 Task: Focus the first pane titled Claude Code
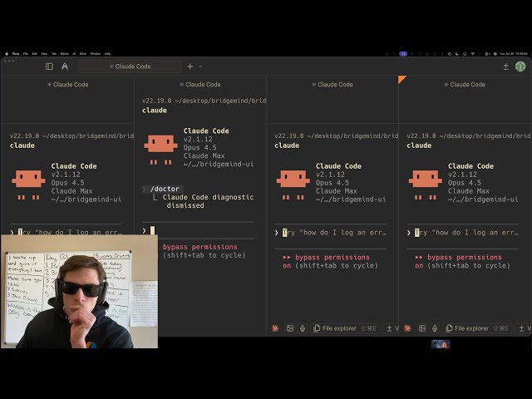(68, 85)
